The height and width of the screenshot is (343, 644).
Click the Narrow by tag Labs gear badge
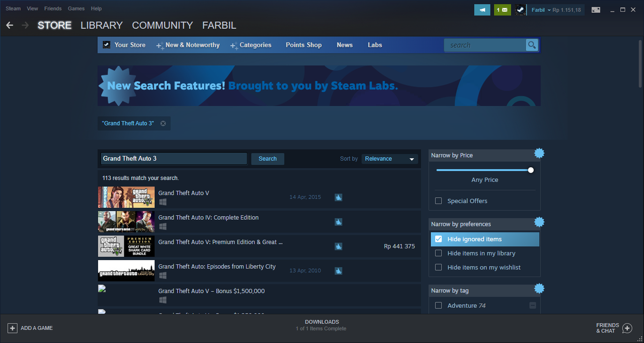539,288
